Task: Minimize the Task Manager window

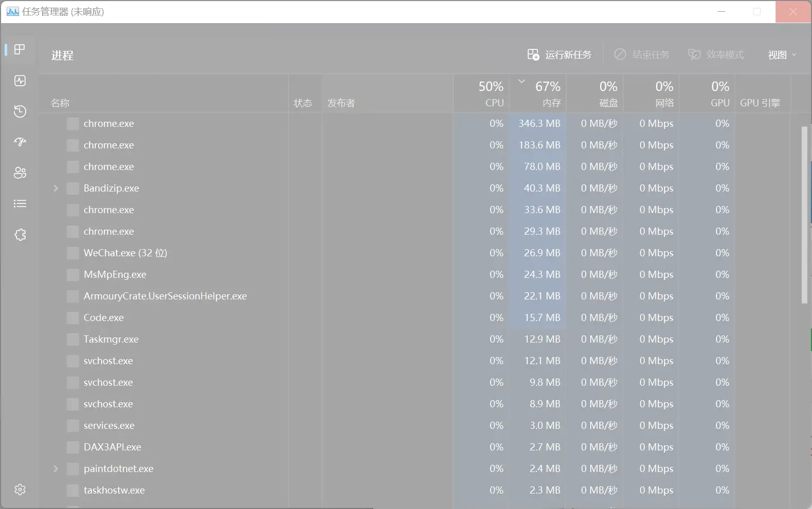Action: (x=721, y=11)
